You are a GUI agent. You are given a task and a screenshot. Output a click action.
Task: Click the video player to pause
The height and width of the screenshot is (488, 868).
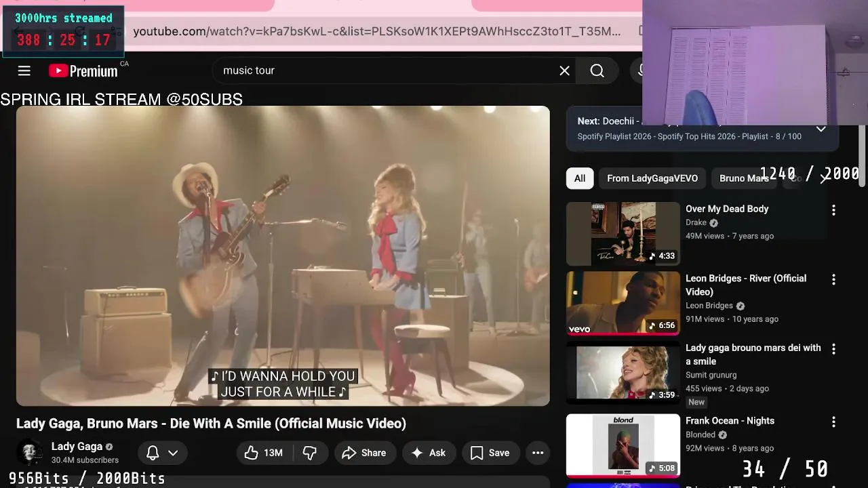283,256
